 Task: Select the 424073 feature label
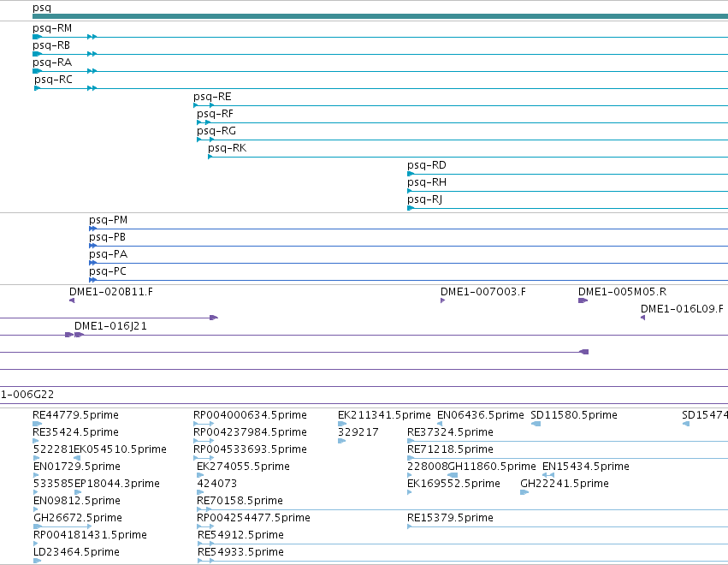tap(216, 484)
